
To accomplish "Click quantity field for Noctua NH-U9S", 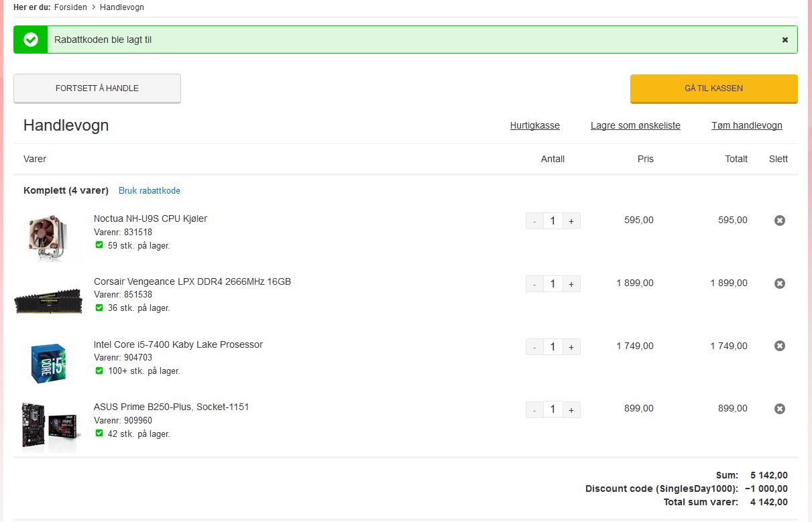I will click(553, 221).
